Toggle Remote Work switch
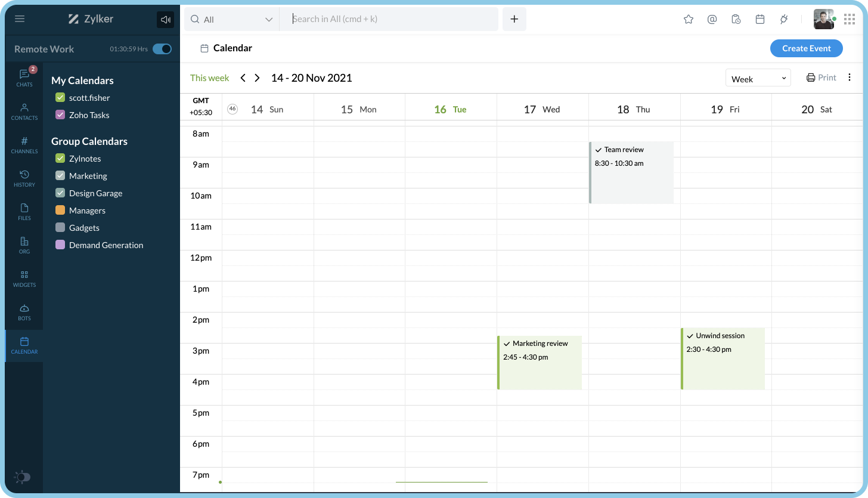The height and width of the screenshot is (498, 868). [x=162, y=49]
